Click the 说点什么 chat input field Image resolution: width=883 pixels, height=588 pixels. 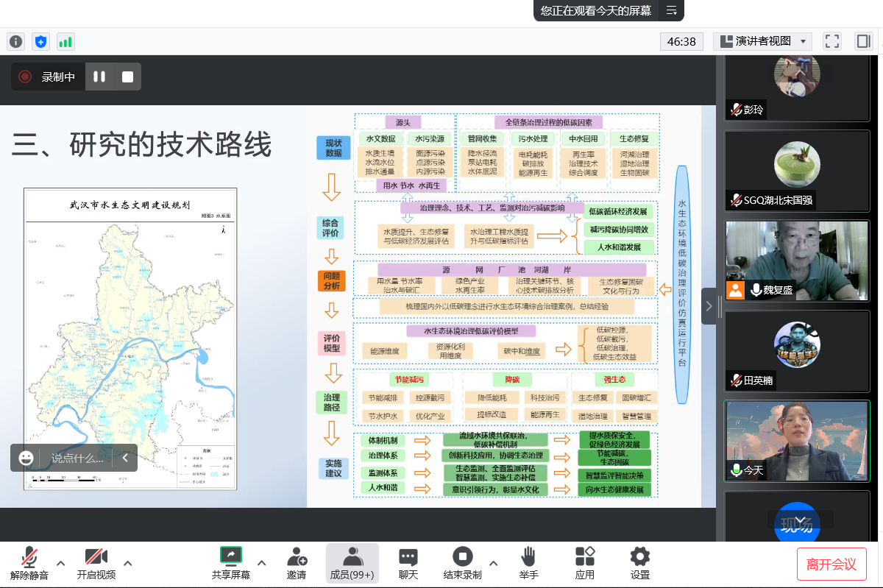coord(77,458)
